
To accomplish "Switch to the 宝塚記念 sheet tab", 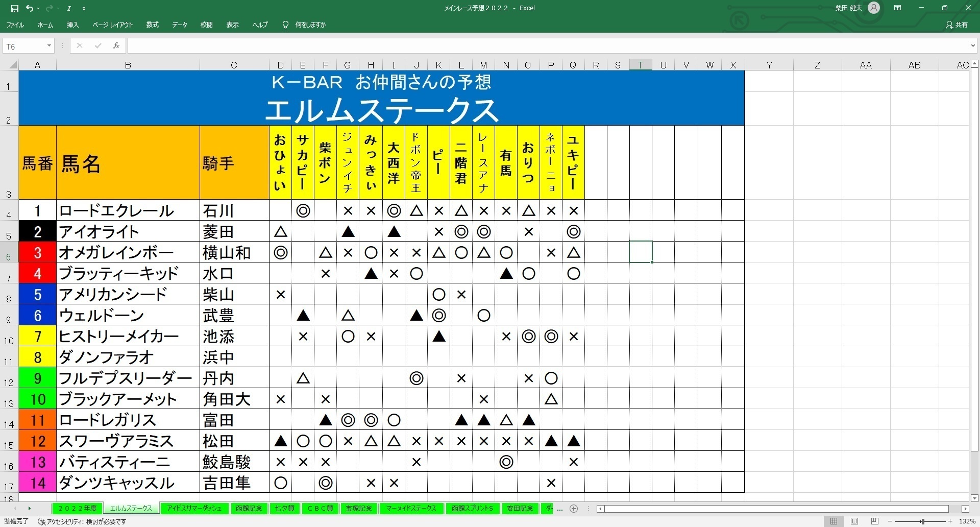I will [x=359, y=509].
